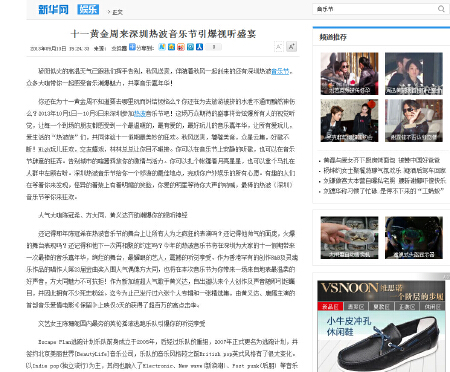Click the subheading mentioning 方大同

coord(113,215)
